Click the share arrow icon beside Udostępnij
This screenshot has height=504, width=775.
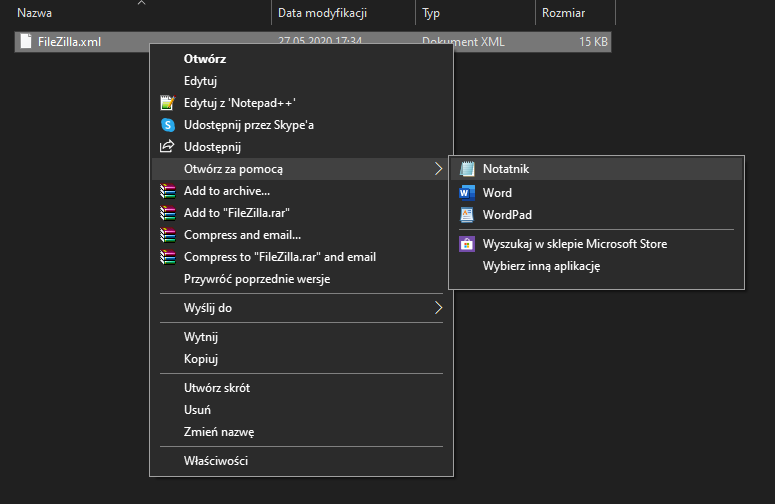(x=167, y=147)
